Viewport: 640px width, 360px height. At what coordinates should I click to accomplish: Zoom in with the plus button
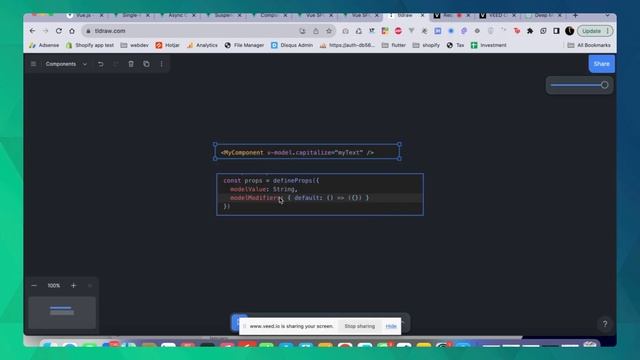coord(73,286)
